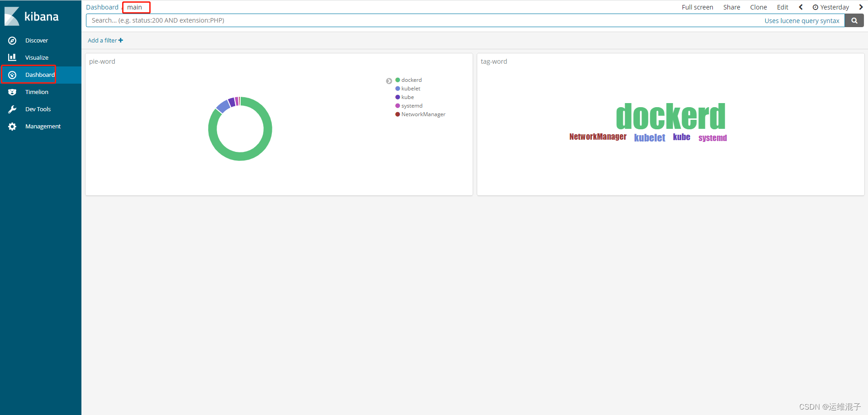Move time range forward with right chevron
868x415 pixels.
[x=861, y=7]
